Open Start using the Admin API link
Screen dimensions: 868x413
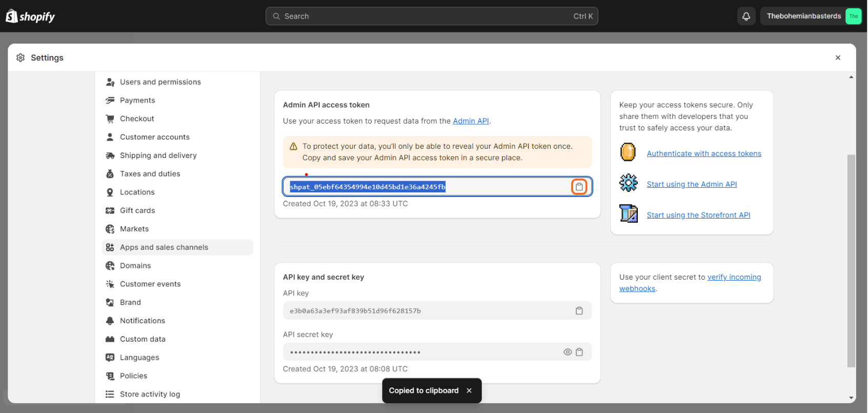(692, 184)
